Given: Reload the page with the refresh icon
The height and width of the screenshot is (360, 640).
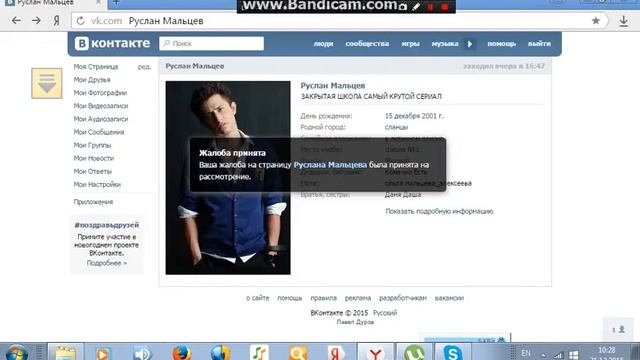Looking at the screenshot, I should (80, 21).
